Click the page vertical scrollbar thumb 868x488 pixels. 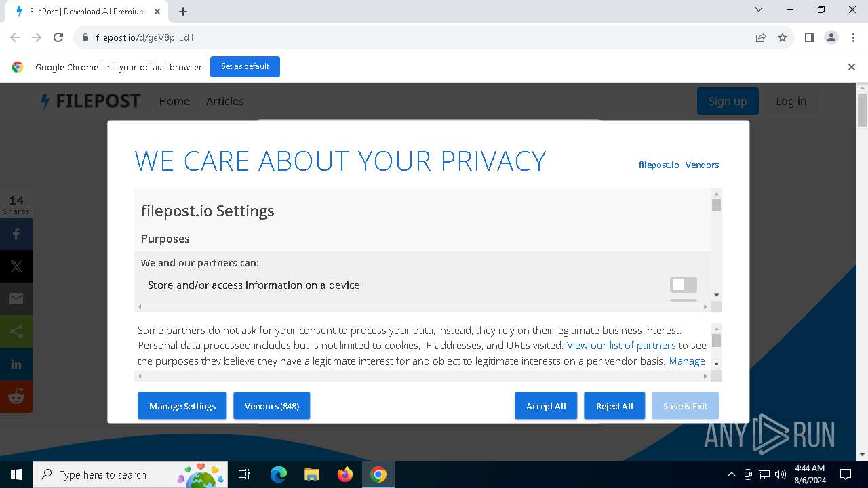[x=862, y=110]
